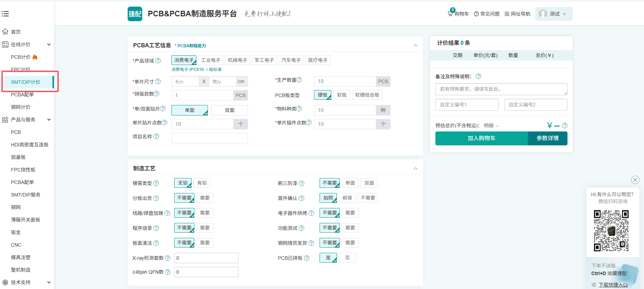This screenshot has height=289, width=644.
Task: Open the 测试 user account dropdown
Action: point(554,14)
